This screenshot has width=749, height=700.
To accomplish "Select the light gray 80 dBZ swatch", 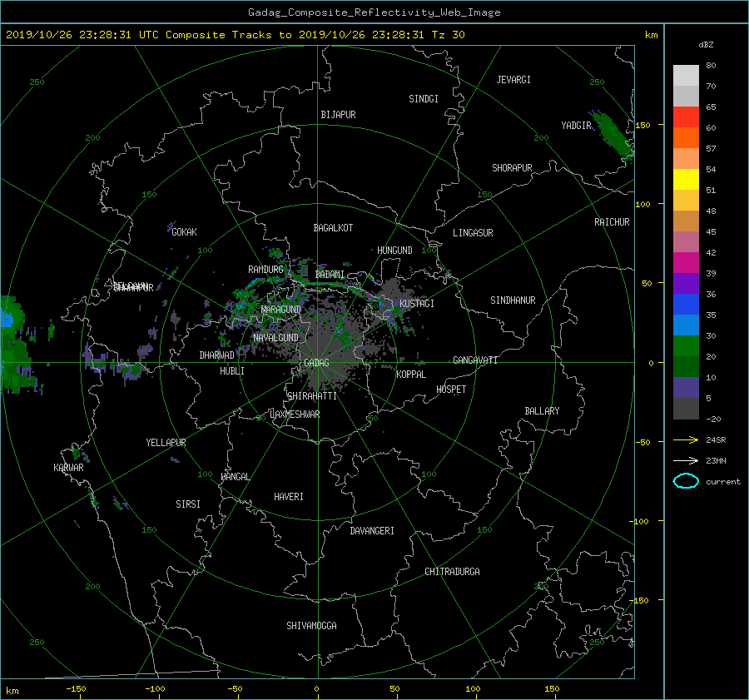I will 686,75.
